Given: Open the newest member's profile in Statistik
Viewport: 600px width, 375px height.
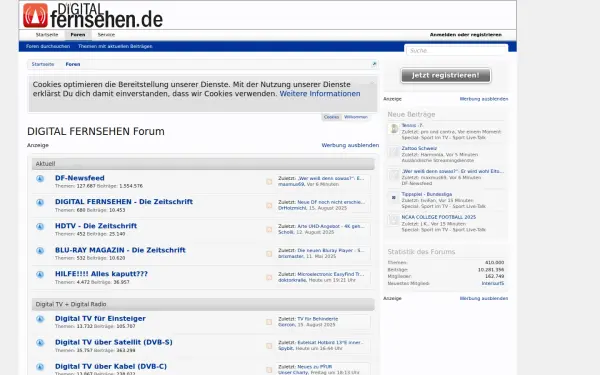Looking at the screenshot, I should pos(493,284).
